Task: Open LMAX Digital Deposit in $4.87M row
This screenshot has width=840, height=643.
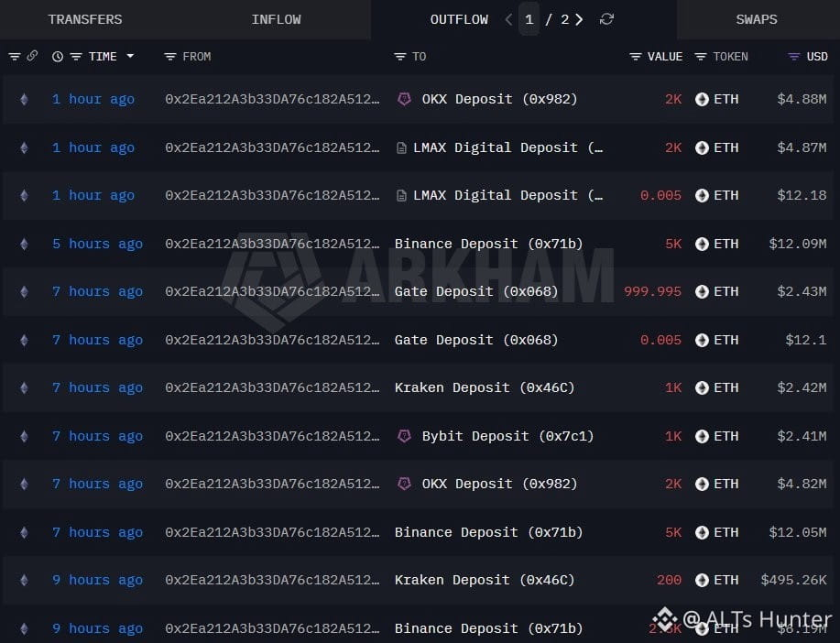Action: (x=507, y=147)
